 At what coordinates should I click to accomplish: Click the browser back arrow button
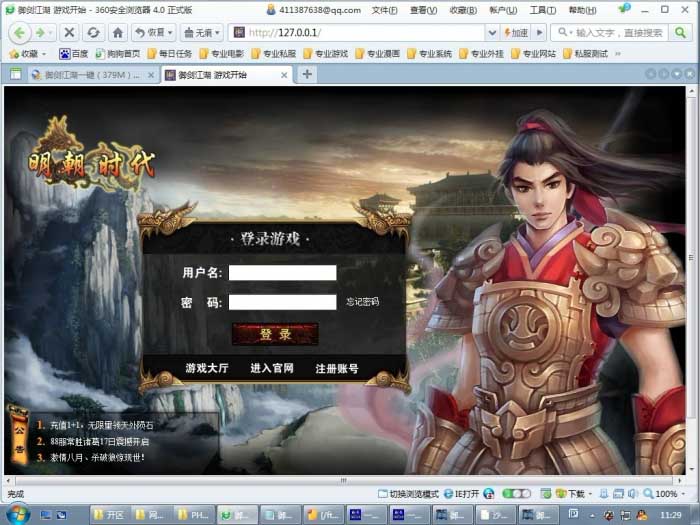click(x=19, y=32)
